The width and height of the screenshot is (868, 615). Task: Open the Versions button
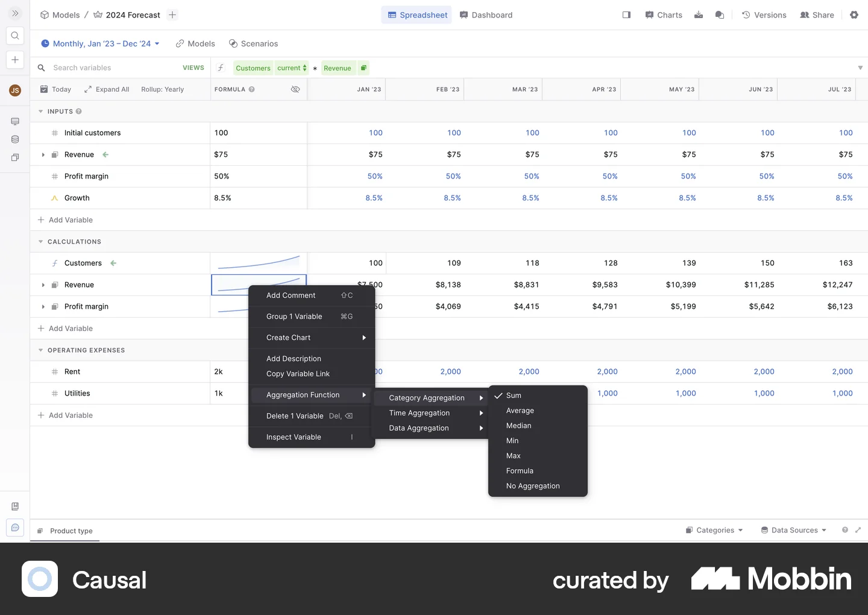point(764,15)
